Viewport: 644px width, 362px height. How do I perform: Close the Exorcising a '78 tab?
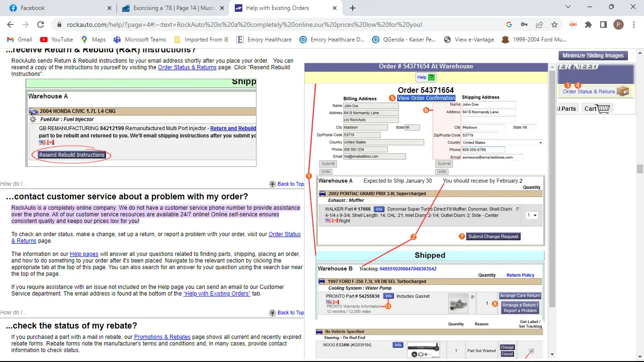click(222, 8)
